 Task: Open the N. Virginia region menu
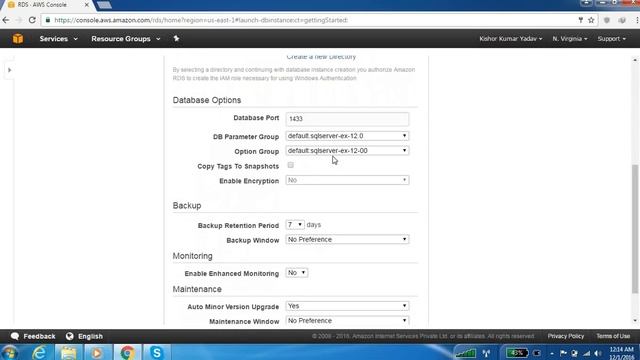pos(570,39)
